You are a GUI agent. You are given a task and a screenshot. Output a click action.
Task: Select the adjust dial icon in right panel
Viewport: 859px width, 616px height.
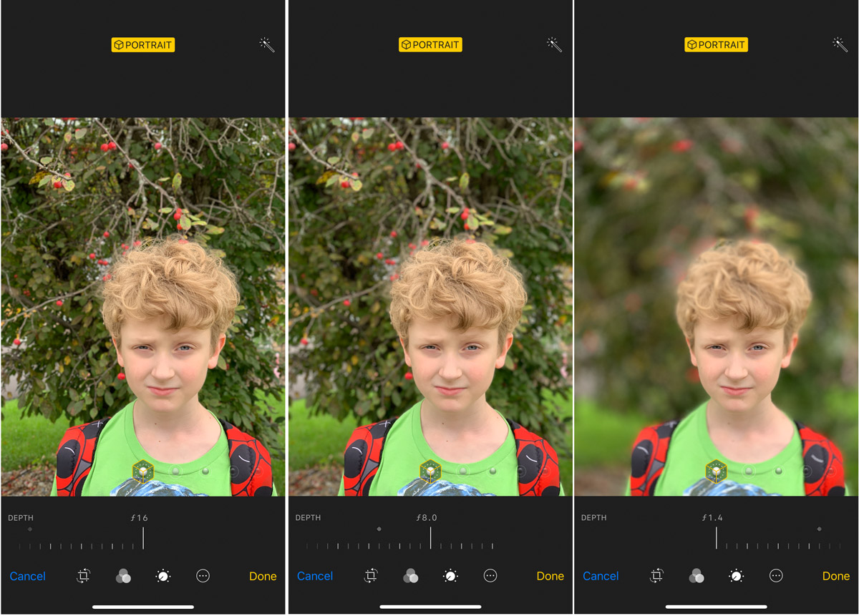736,576
